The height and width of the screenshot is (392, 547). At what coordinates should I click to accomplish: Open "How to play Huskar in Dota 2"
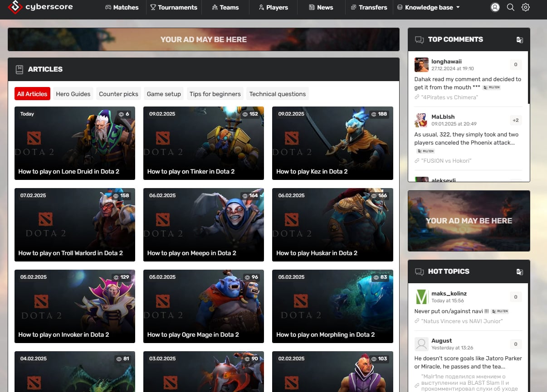pos(332,225)
